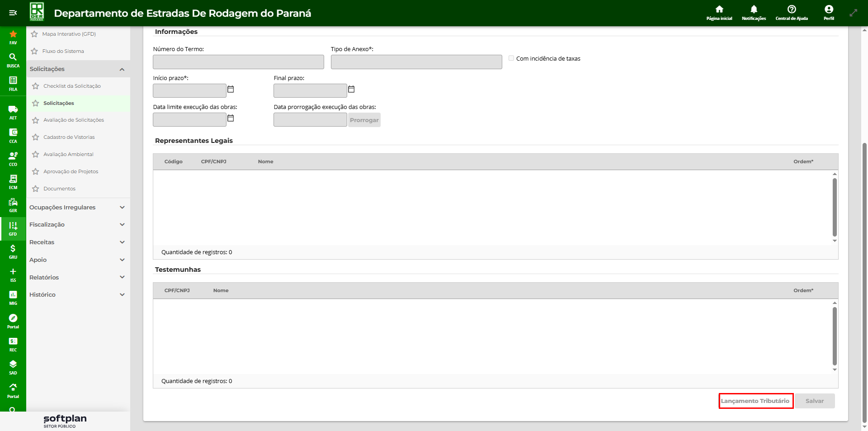Image resolution: width=868 pixels, height=431 pixels.
Task: Select Cadastro de Vistorias menu item
Action: click(x=69, y=137)
